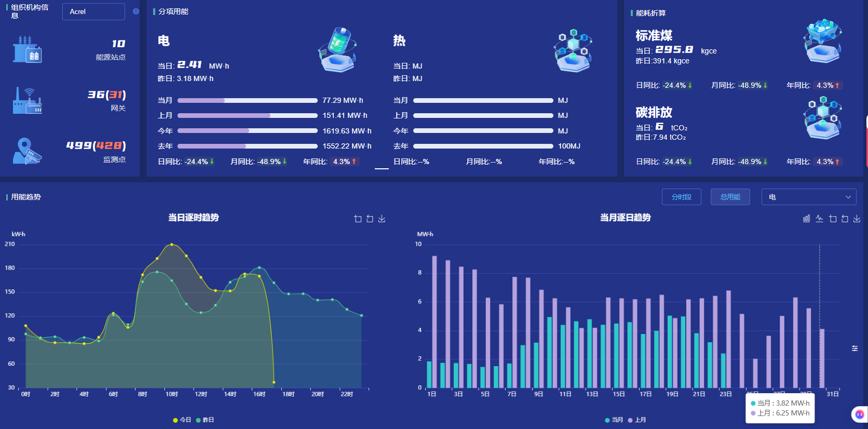Image resolution: width=868 pixels, height=429 pixels.
Task: Activate area zoom on the hourly trend chart
Action: coord(358,219)
